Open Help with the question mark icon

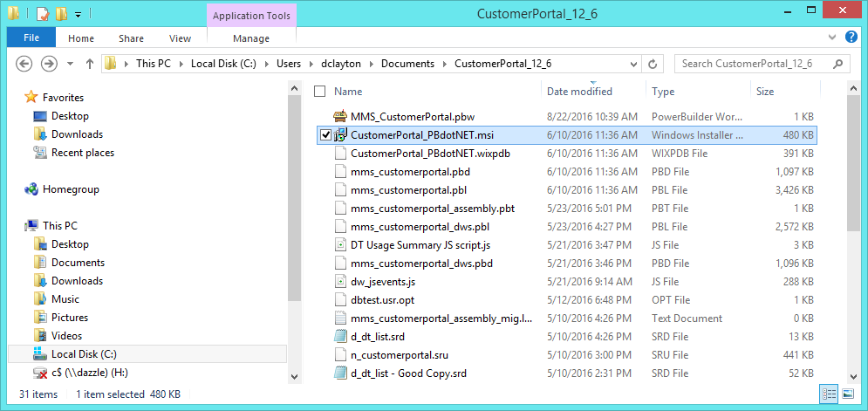pos(851,38)
